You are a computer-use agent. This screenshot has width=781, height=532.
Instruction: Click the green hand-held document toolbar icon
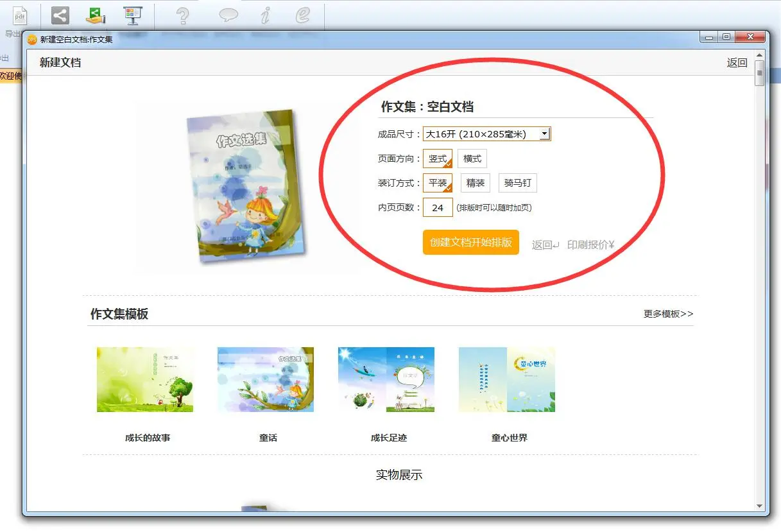[96, 15]
